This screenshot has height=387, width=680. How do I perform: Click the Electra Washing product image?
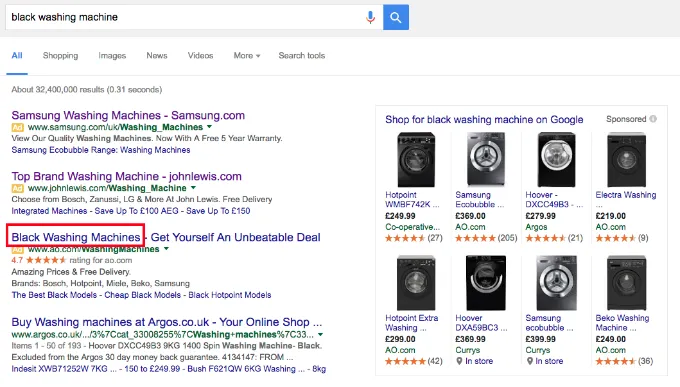[626, 160]
